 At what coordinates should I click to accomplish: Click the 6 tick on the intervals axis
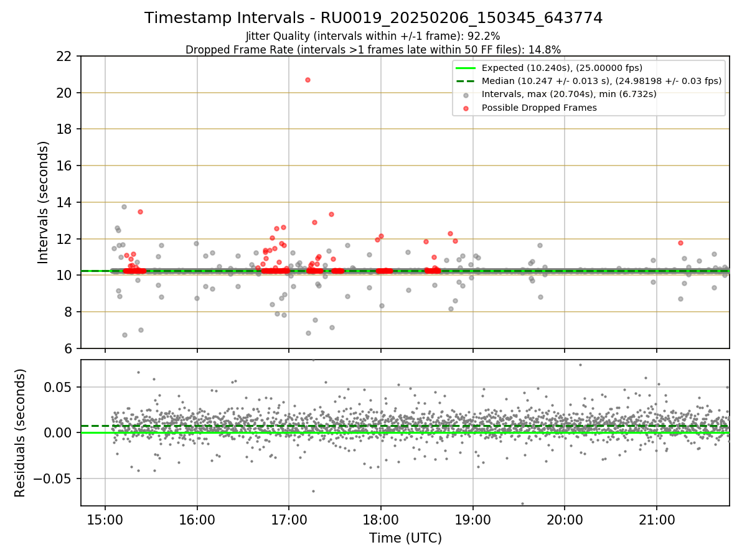pos(70,348)
